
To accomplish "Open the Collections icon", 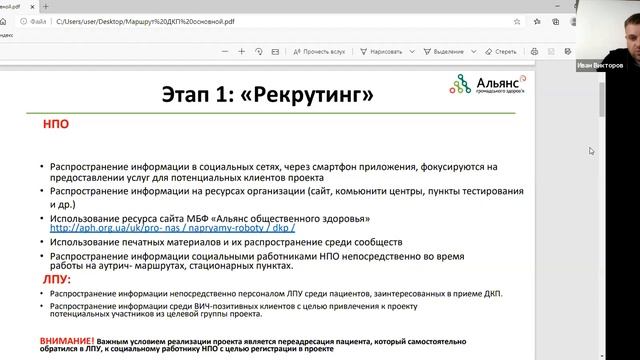I will coord(556,22).
